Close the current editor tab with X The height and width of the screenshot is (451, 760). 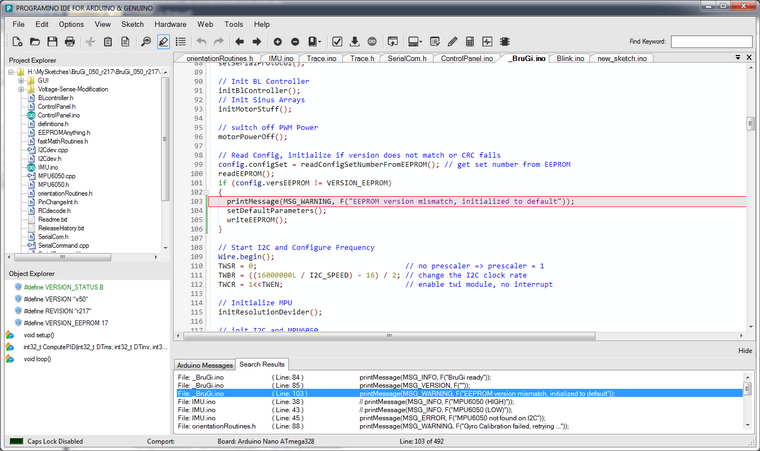749,57
